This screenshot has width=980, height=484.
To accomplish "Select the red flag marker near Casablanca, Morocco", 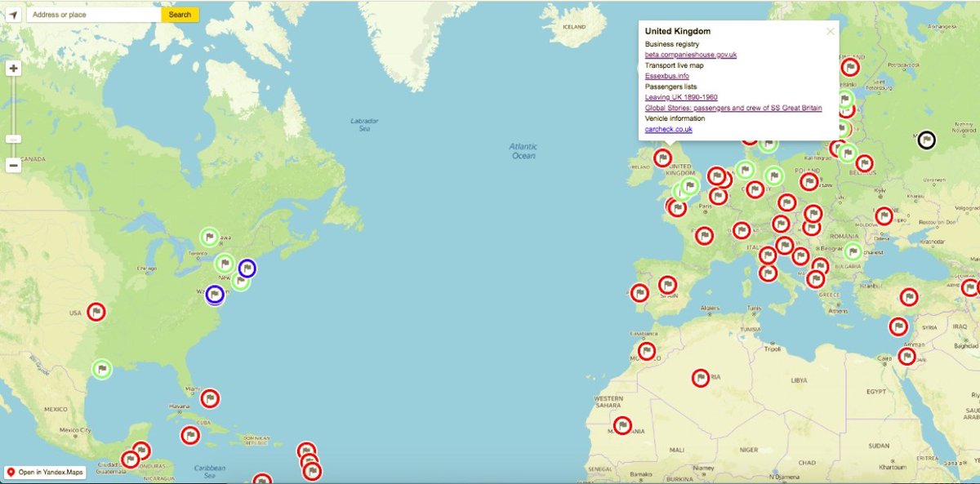I will 647,352.
